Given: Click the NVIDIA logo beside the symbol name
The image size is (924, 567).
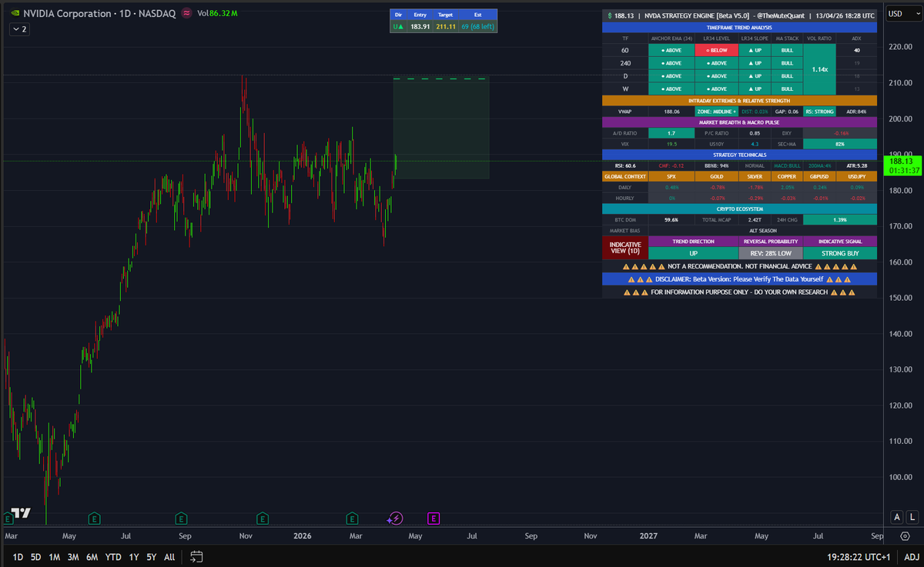Looking at the screenshot, I should 15,13.
